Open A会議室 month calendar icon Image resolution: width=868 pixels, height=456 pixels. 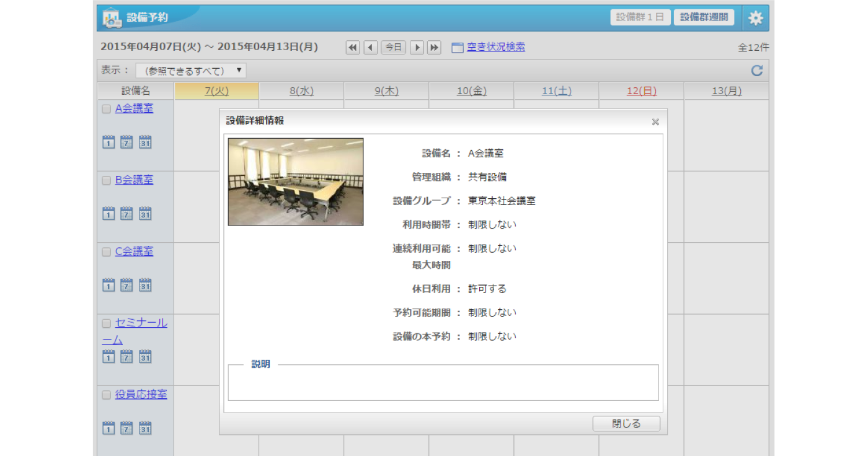coord(145,142)
